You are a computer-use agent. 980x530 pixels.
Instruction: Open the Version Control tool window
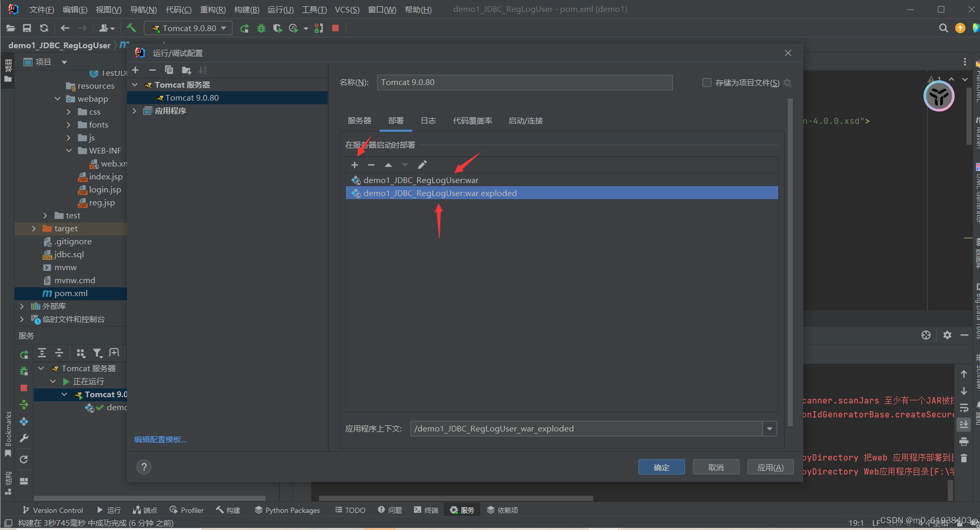tap(53, 510)
